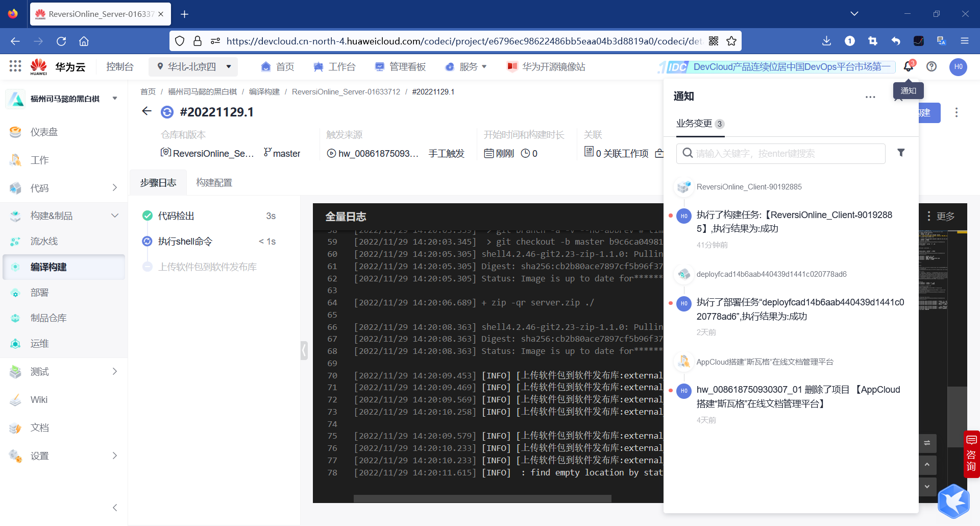Reload the page with refresh button

(61, 41)
